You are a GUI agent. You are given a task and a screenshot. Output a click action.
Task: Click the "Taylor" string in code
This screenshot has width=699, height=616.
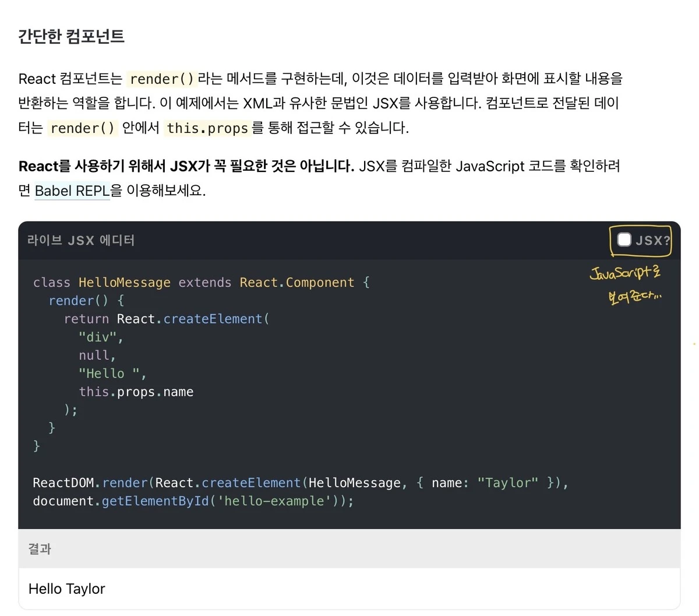(508, 483)
